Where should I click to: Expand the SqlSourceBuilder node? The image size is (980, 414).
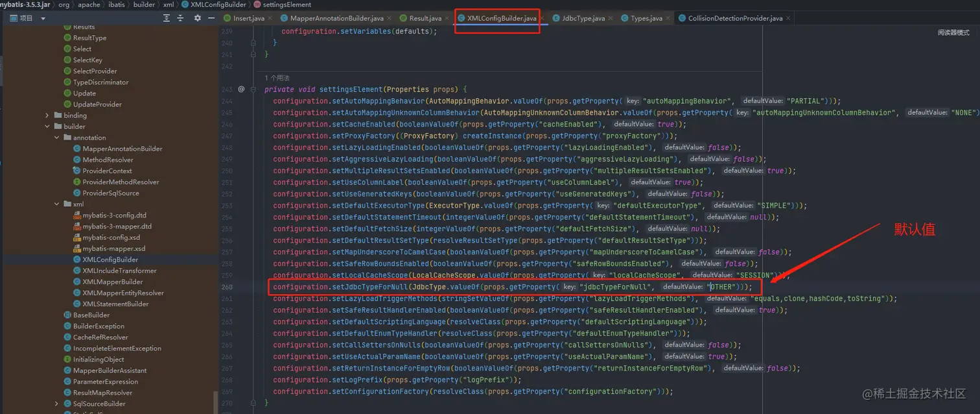click(x=57, y=404)
